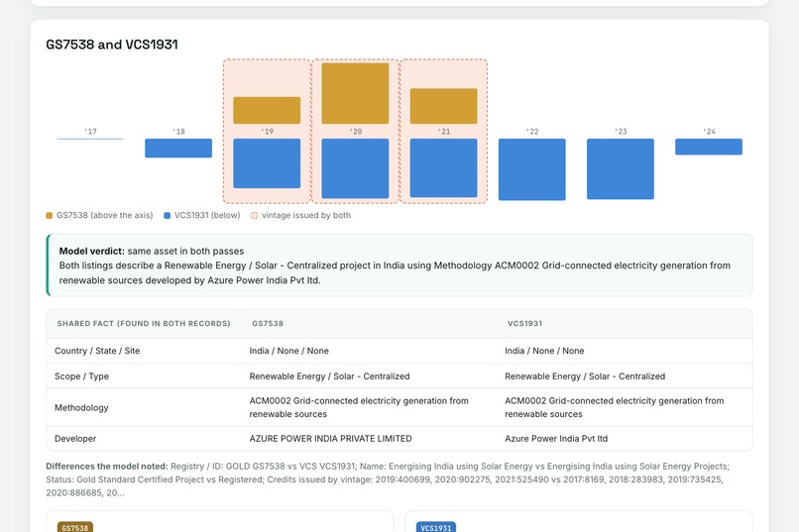This screenshot has height=532, width=799.
Task: Select the blue VCS1931 bar for '21
Action: [x=444, y=168]
